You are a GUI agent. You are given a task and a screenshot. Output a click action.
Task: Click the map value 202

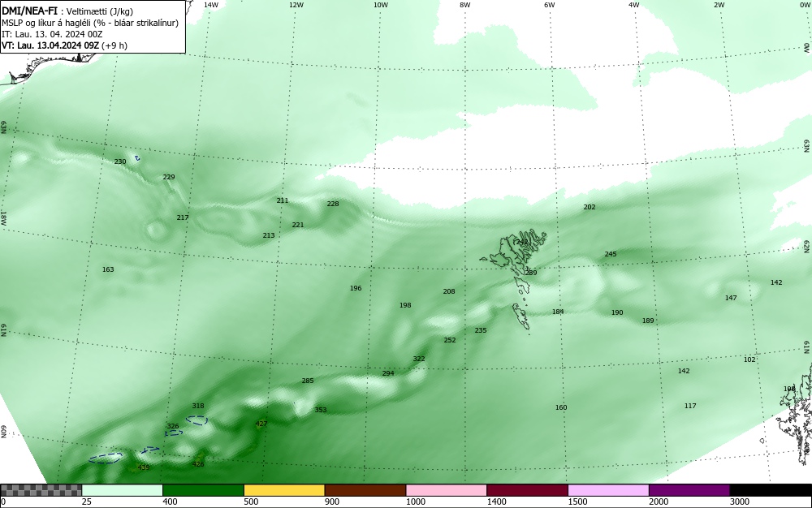pos(590,207)
